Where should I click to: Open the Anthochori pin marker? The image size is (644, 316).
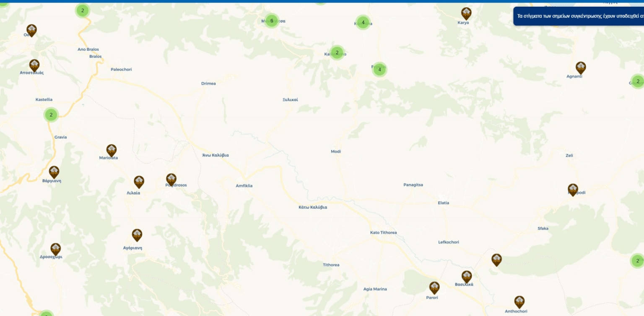click(519, 302)
